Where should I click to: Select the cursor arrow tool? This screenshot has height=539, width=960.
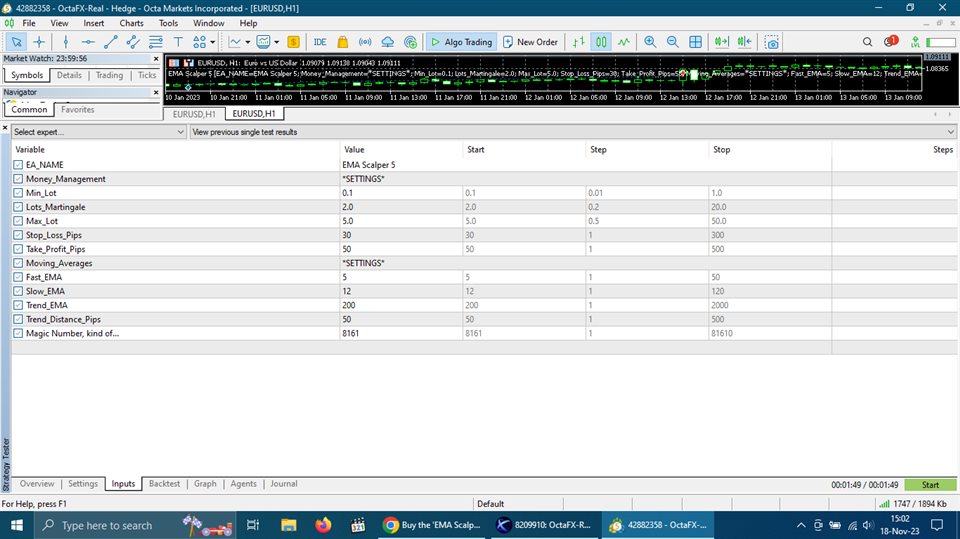tap(17, 42)
